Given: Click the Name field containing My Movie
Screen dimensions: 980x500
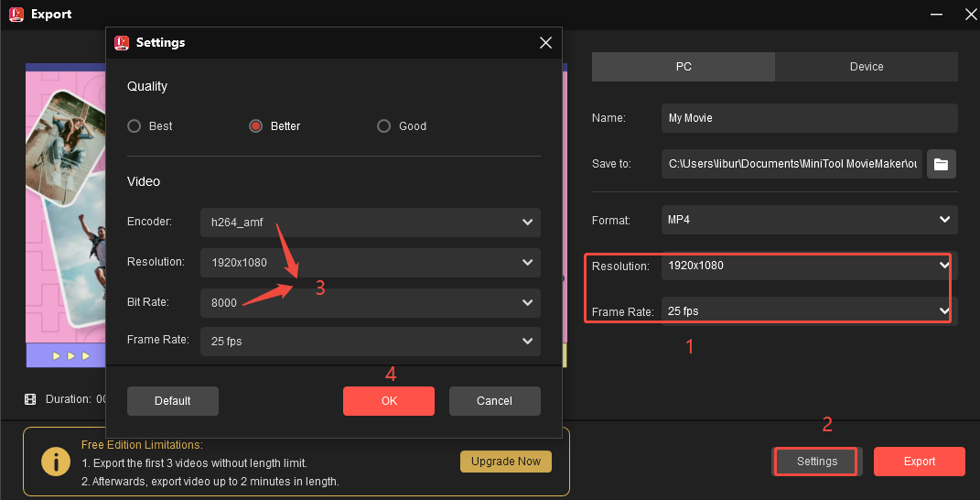Looking at the screenshot, I should tap(810, 118).
